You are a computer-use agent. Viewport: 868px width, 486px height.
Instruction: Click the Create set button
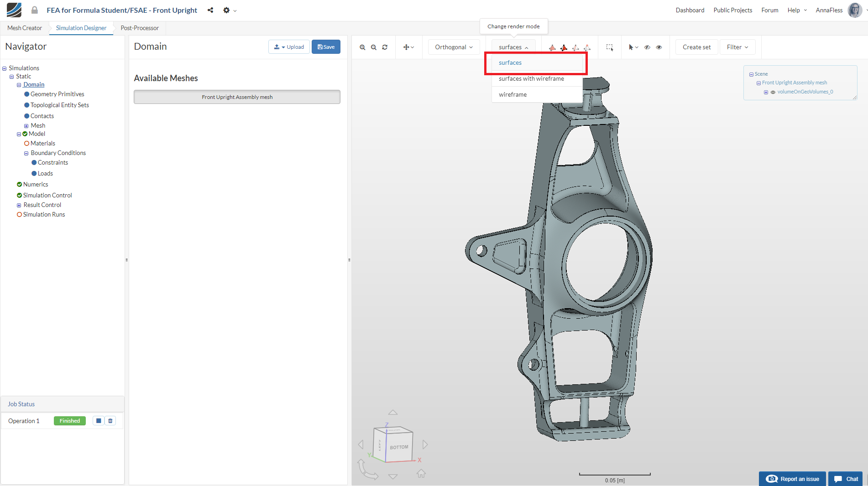[x=696, y=47]
